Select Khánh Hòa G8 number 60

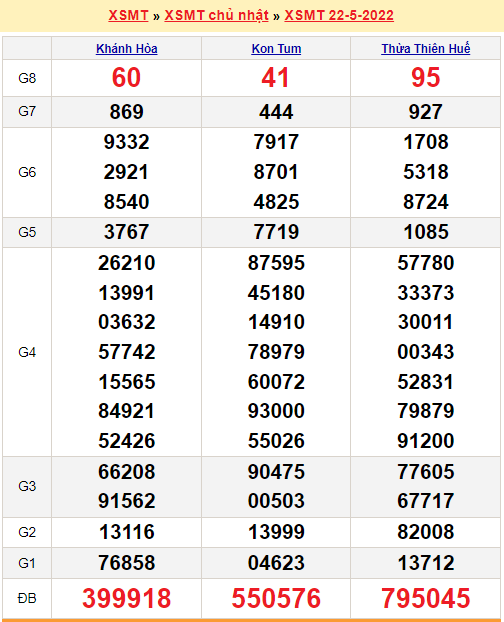126,77
